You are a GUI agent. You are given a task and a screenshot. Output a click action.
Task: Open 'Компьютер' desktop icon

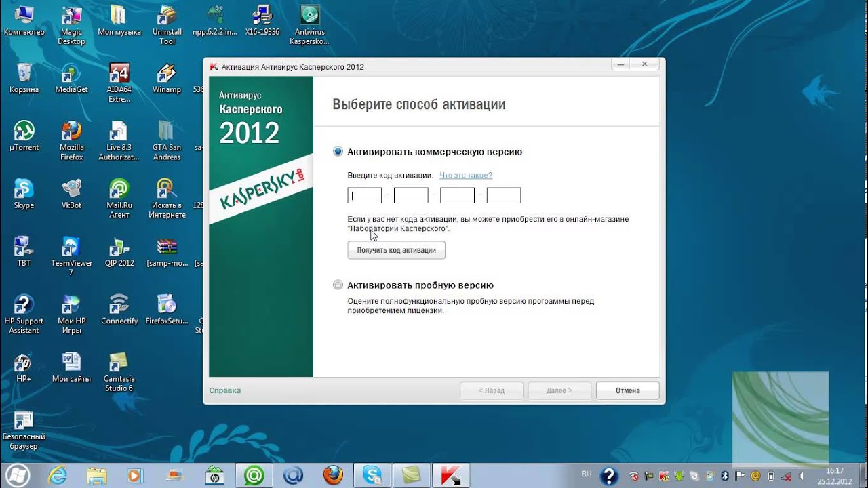[x=24, y=20]
